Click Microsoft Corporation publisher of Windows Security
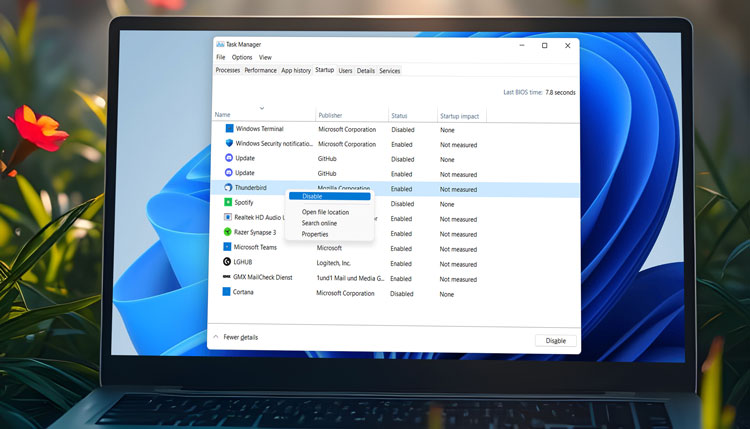 coord(347,144)
